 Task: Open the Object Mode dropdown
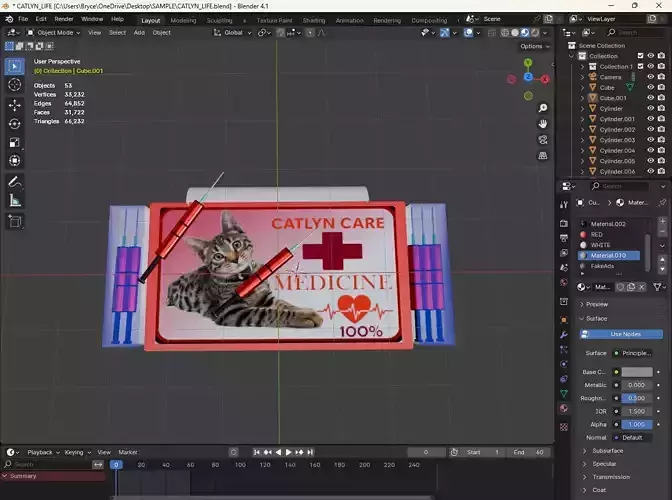(x=54, y=33)
